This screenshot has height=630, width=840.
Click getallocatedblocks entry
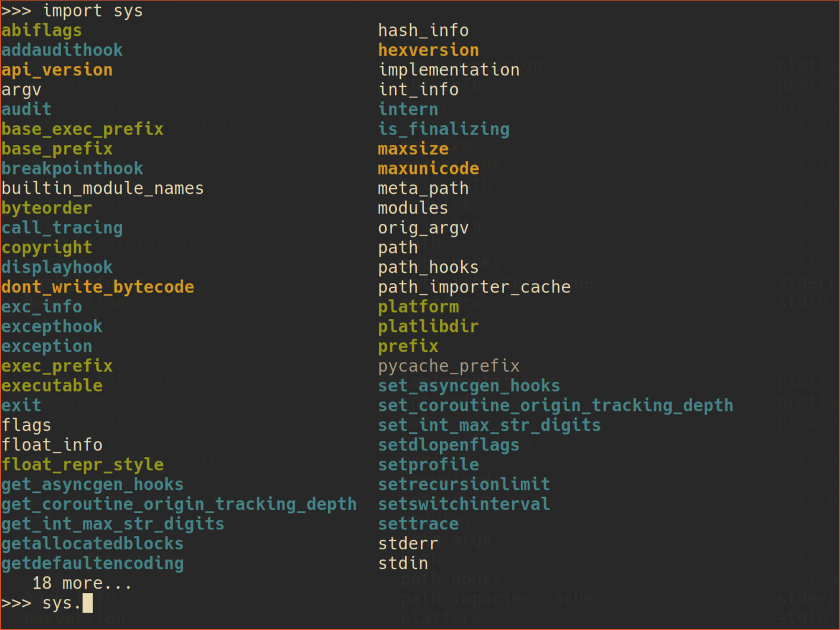pyautogui.click(x=92, y=544)
